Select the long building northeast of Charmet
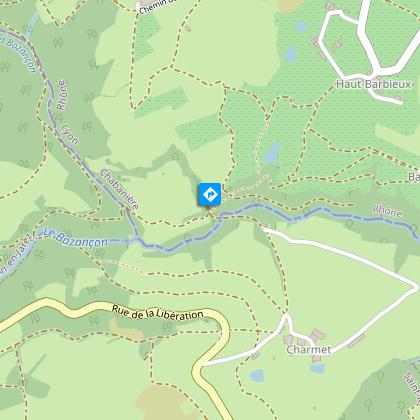This screenshot has height=420, width=420. point(356,341)
